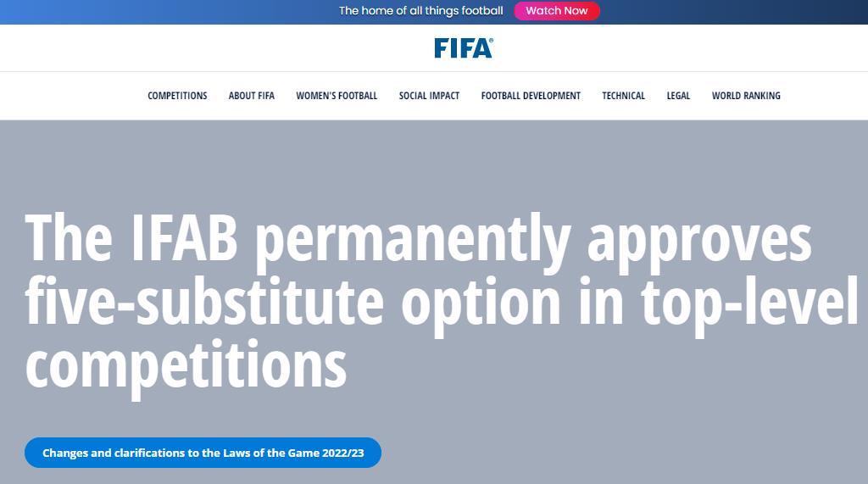Image resolution: width=868 pixels, height=484 pixels.
Task: Click the pink Watch Now button
Action: pyautogui.click(x=556, y=10)
